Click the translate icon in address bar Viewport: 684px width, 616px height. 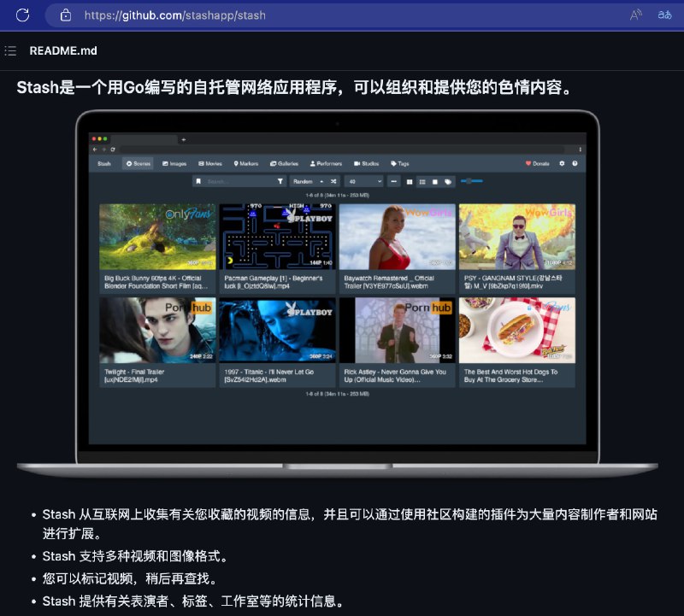pyautogui.click(x=663, y=15)
